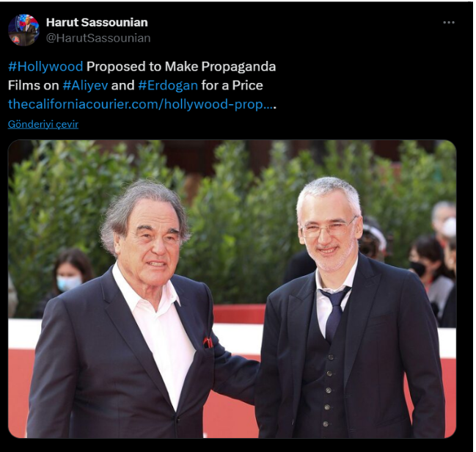Click the "for a Price" text in tweet
The image size is (476, 452).
[232, 85]
